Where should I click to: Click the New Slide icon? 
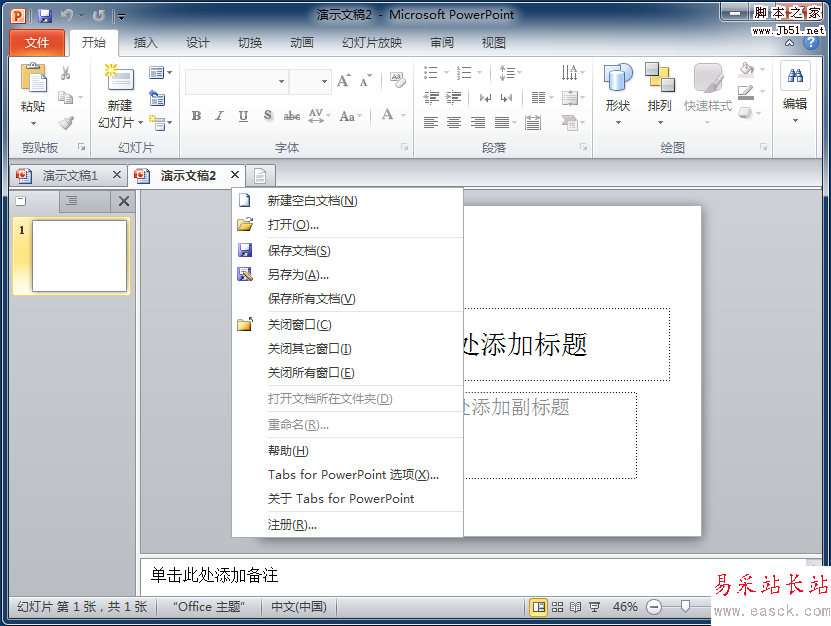point(119,77)
